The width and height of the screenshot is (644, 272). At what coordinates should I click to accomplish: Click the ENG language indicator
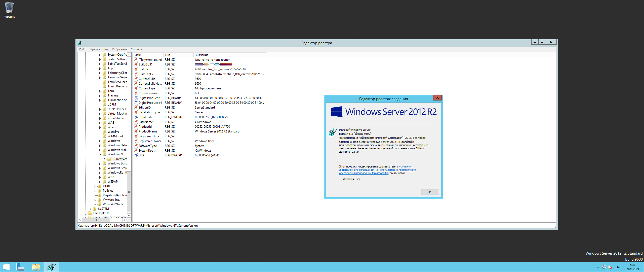pos(618,267)
